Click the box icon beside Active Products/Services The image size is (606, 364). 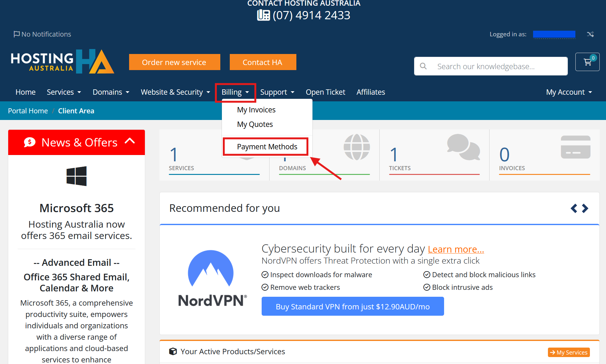[x=173, y=351]
